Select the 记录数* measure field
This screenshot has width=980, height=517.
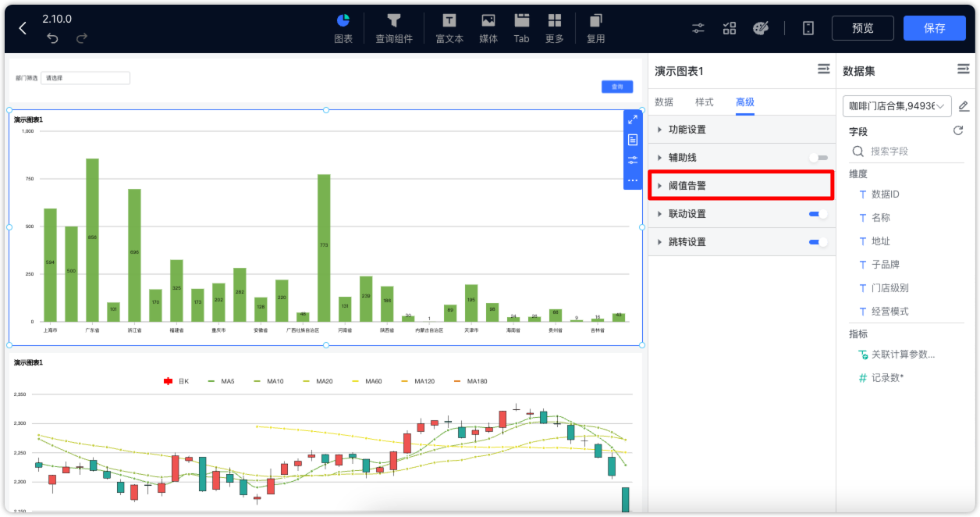coord(887,378)
